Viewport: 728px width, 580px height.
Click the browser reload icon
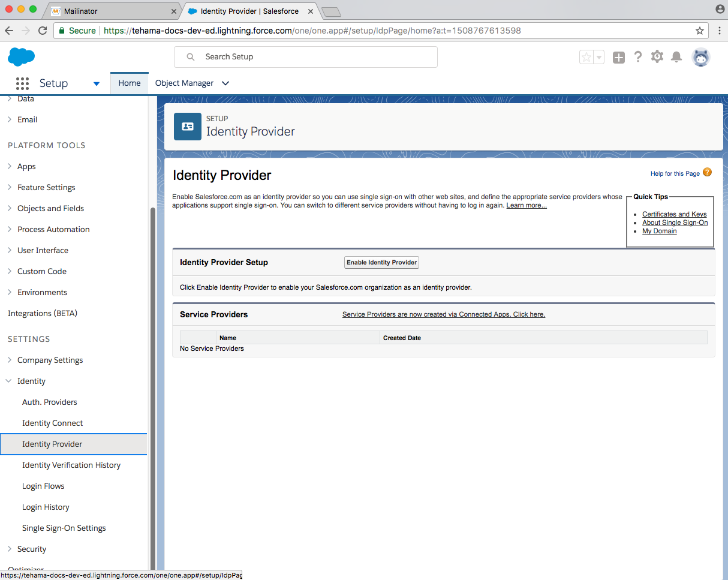coord(43,31)
